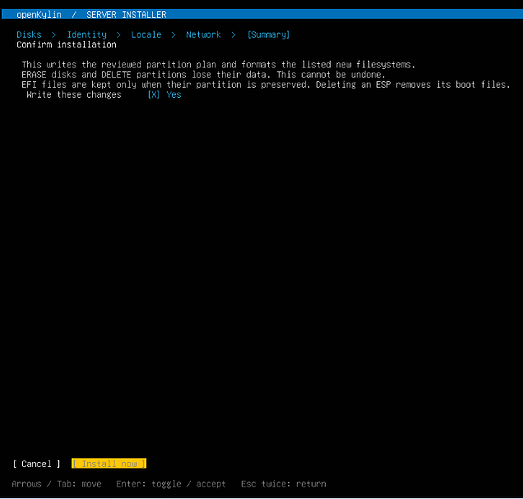The height and width of the screenshot is (499, 523).
Task: Activate the Install now button
Action: [109, 464]
